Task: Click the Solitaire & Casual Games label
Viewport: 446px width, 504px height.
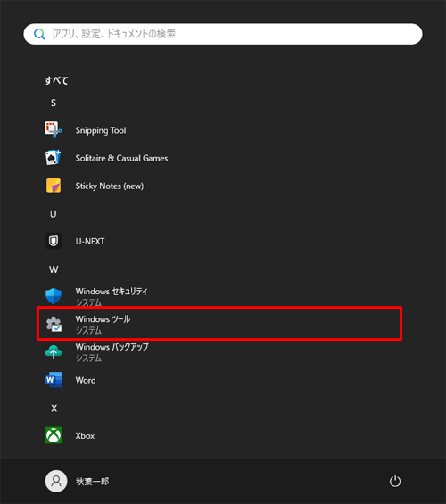Action: (121, 158)
